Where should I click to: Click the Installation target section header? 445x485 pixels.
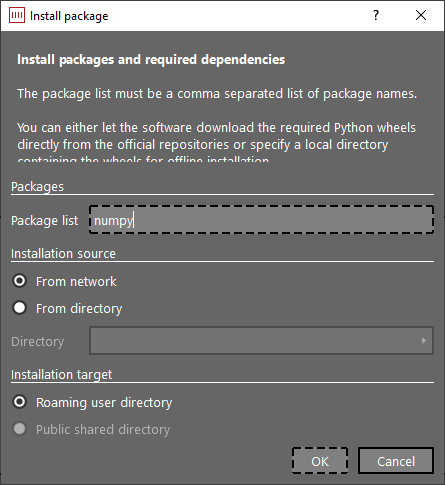[62, 375]
